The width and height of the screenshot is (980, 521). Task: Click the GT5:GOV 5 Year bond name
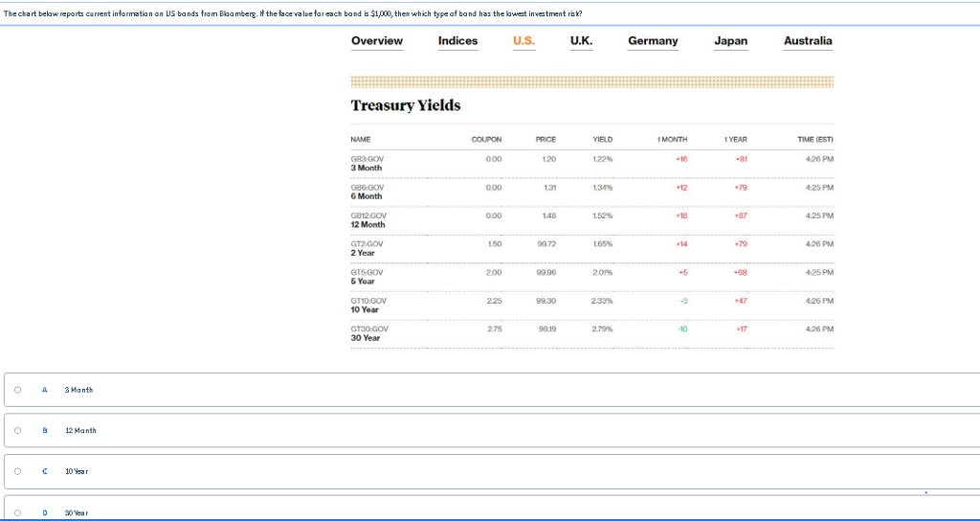click(x=367, y=277)
